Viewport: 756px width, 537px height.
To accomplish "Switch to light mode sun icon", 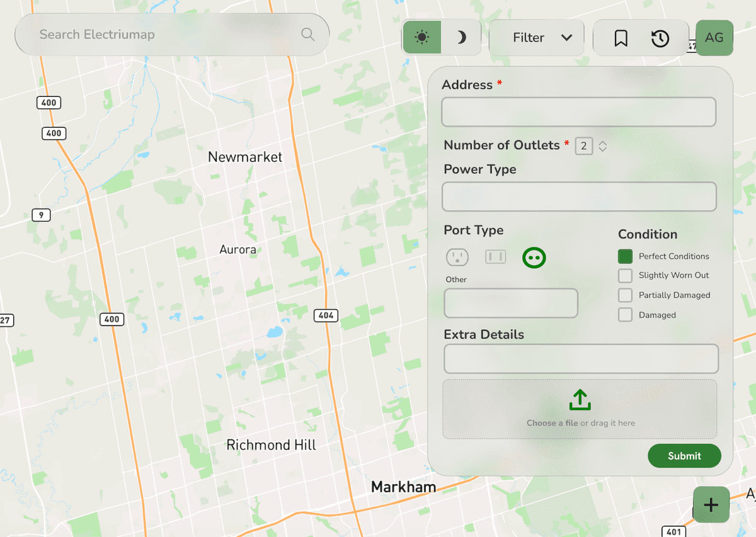I will coord(422,38).
